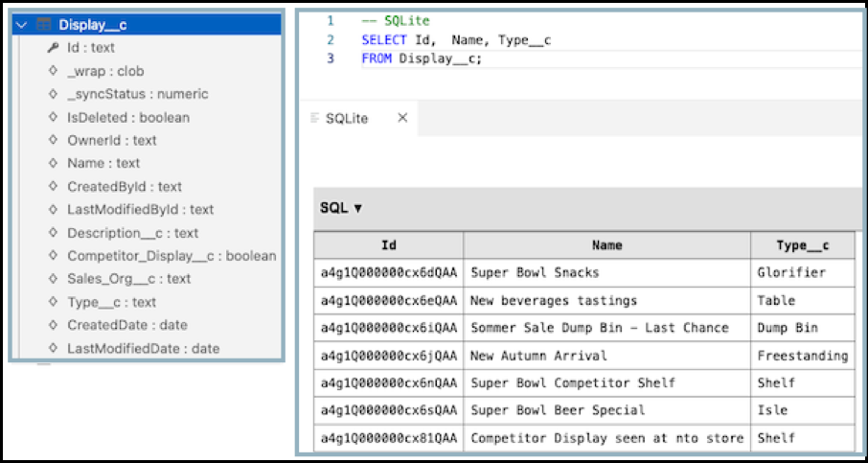This screenshot has width=868, height=463.
Task: Select the cell a4g1Q000000cx81QAA
Action: [x=389, y=438]
